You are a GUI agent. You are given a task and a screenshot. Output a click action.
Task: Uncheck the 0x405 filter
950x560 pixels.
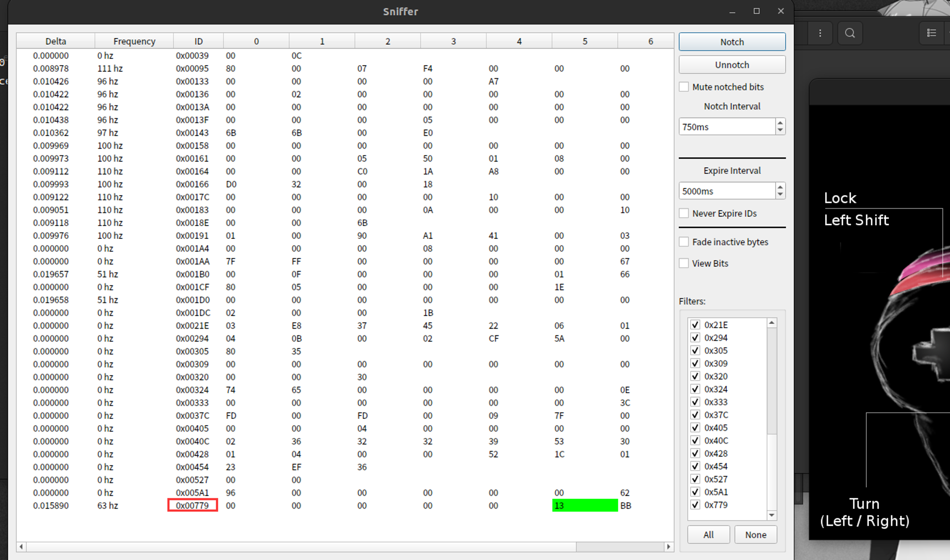695,427
